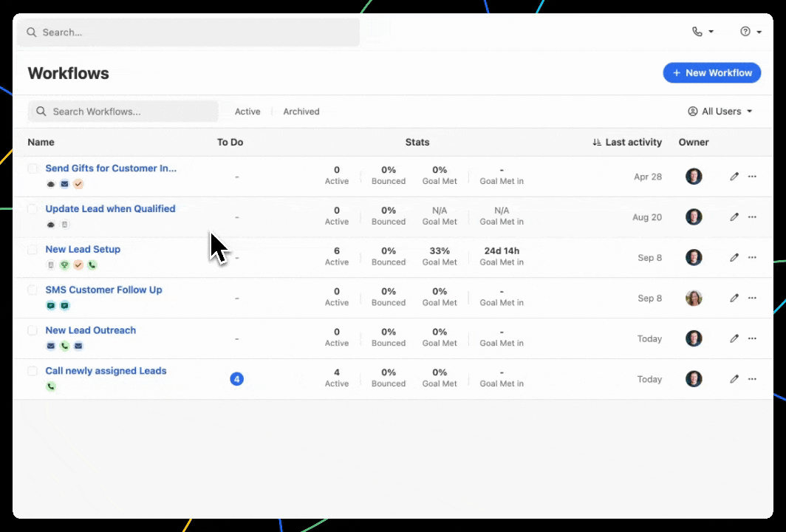Image resolution: width=786 pixels, height=532 pixels.
Task: Open the Update Lead when Qualified workflow
Action: click(x=110, y=208)
